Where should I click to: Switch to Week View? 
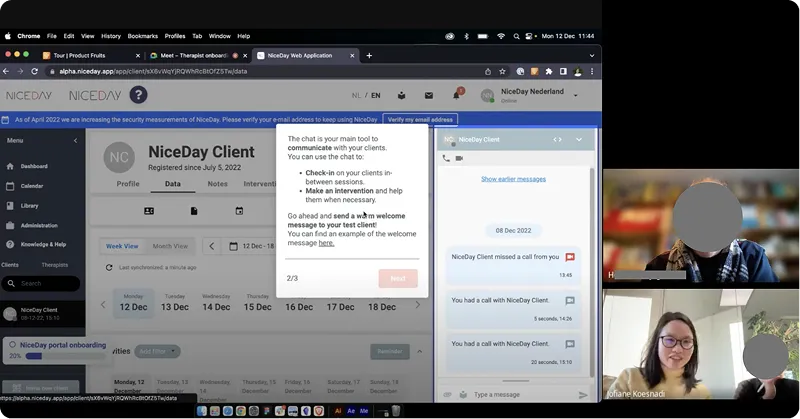(x=122, y=246)
